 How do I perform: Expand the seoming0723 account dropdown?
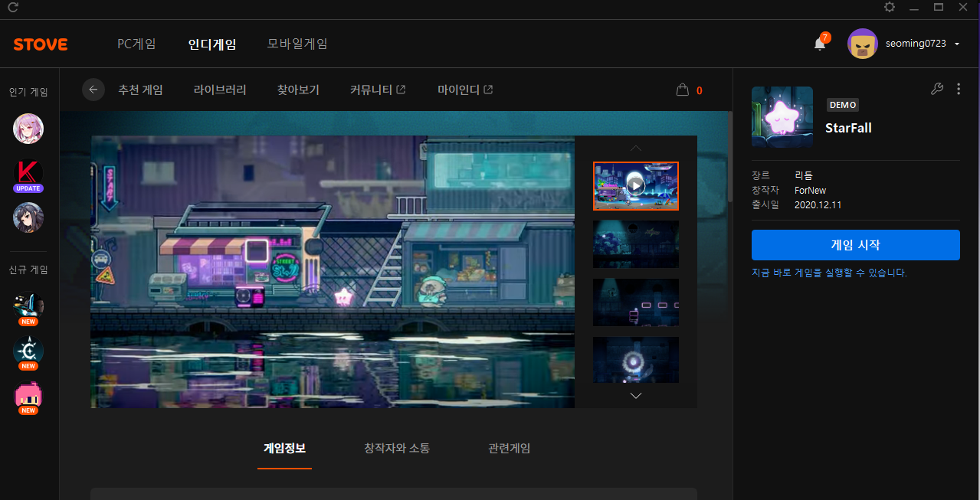pos(957,44)
